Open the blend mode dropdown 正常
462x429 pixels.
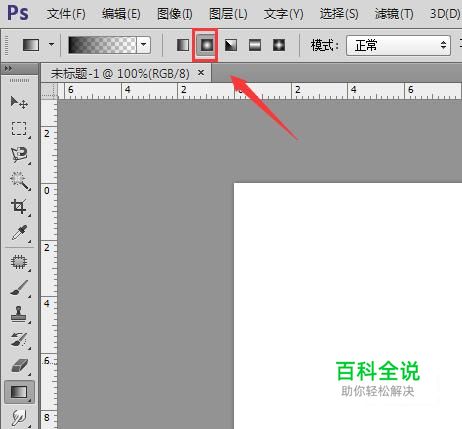coord(398,45)
